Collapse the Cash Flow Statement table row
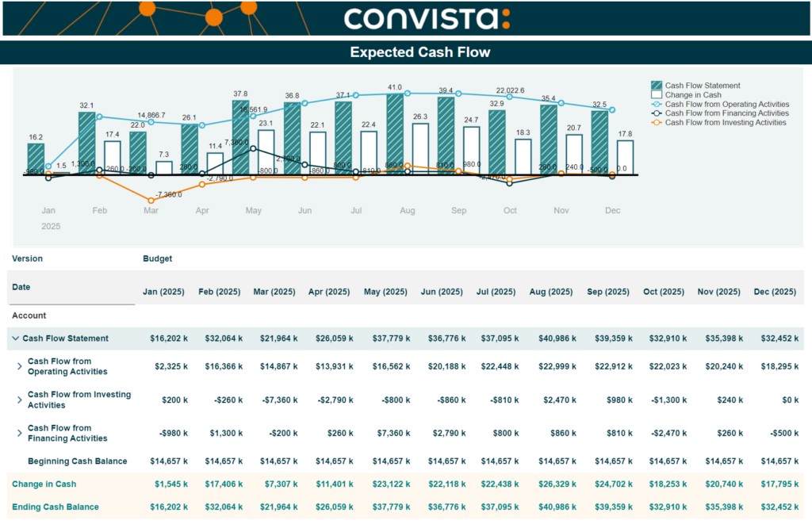 point(16,339)
